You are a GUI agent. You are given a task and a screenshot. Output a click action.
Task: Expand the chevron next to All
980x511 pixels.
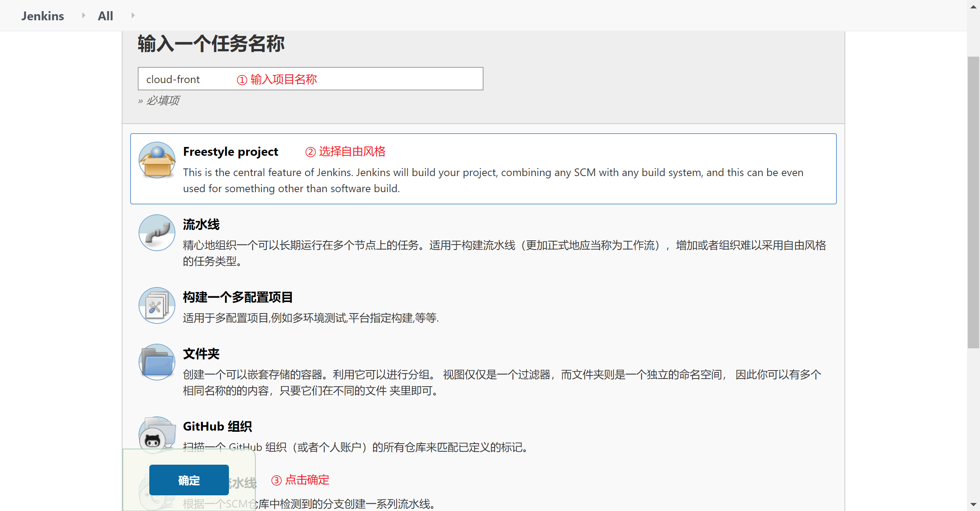tap(132, 16)
